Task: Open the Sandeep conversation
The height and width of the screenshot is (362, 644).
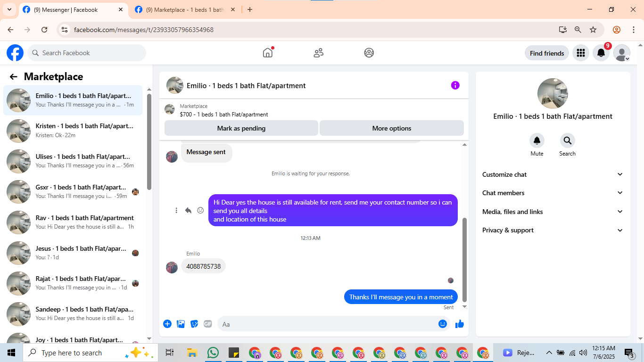Action: (73, 314)
